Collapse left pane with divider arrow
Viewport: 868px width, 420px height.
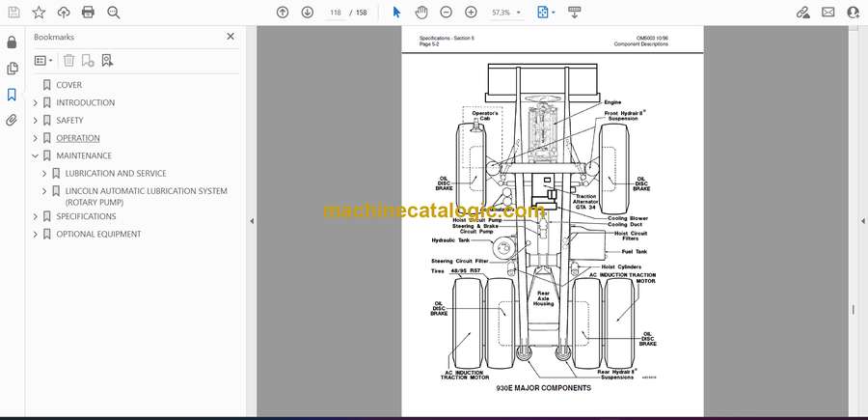tap(252, 221)
